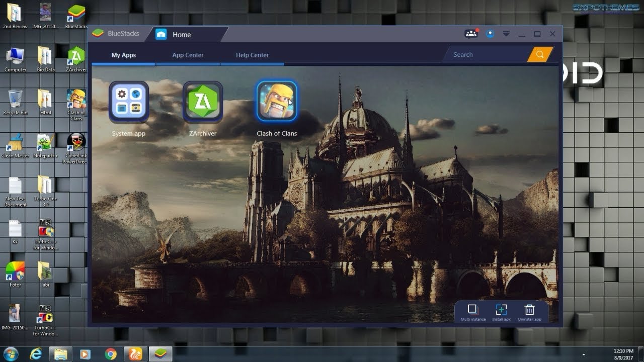Launch ZArchiver app in BlueStacks
The height and width of the screenshot is (362, 644).
coord(203,102)
